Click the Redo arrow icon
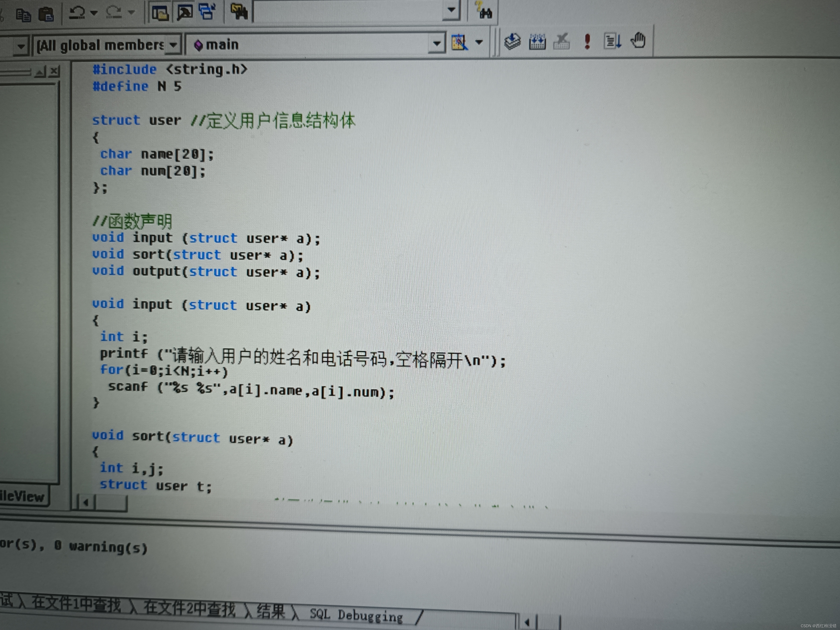The height and width of the screenshot is (630, 840). (114, 12)
